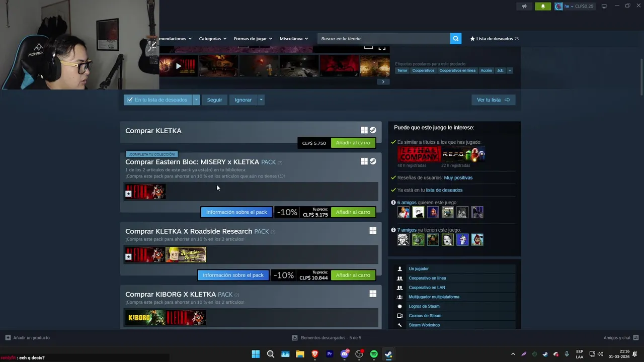Image resolution: width=644 pixels, height=362 pixels.
Task: Click the Lethal Company similar game image
Action: click(419, 154)
